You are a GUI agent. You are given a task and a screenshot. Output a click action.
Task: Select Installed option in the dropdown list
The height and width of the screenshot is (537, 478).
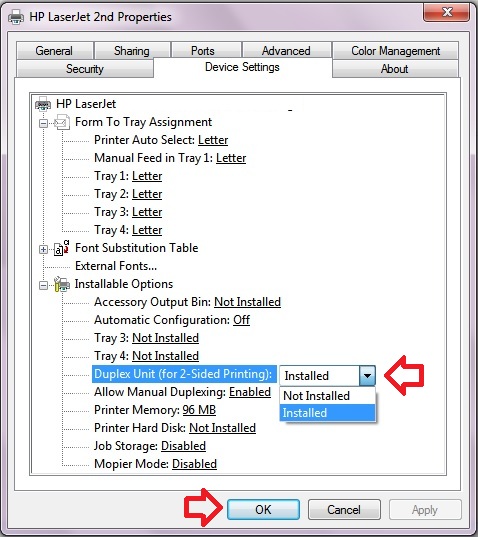[x=328, y=413]
